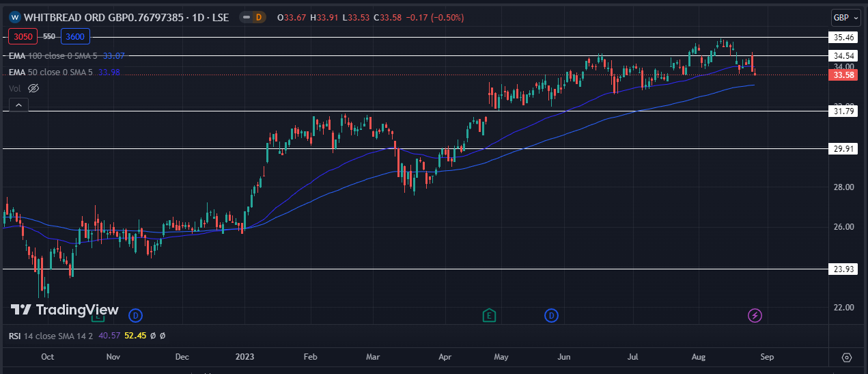Click the Apr label on time axis
Screen dimensions: 868x374
coord(445,357)
